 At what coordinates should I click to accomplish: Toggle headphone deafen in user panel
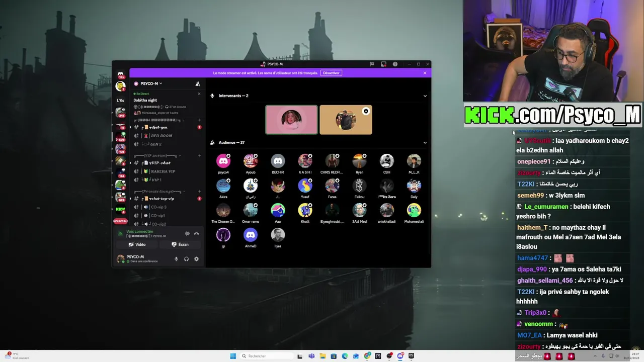[x=186, y=259]
